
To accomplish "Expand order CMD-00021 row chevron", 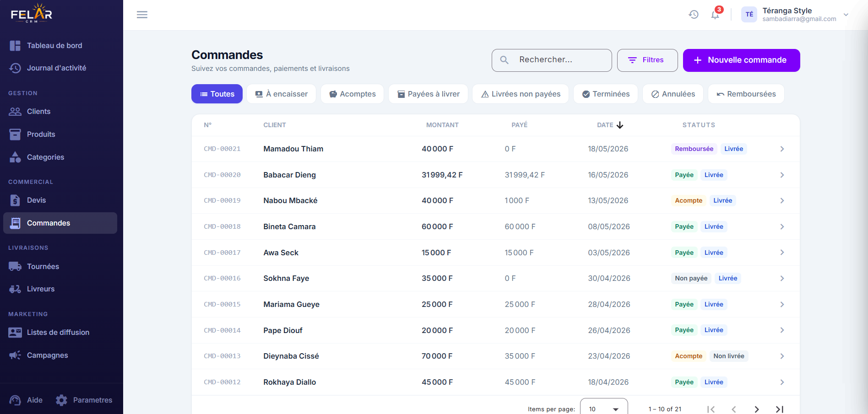I will coord(782,149).
